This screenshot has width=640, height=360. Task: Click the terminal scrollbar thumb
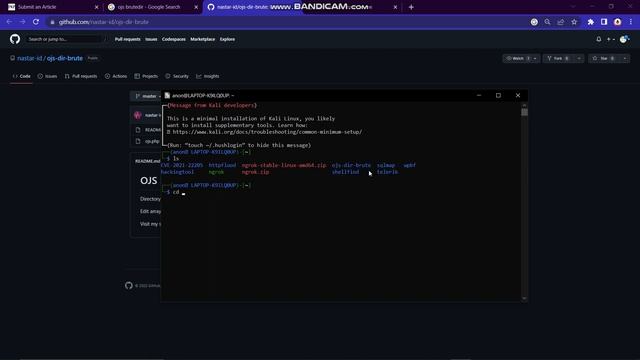click(524, 111)
